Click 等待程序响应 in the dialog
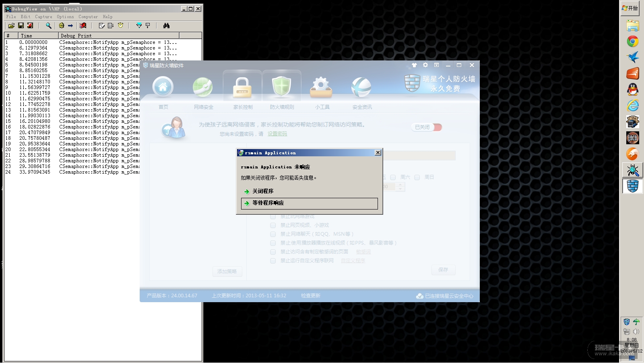Screen dimensions: 644x363 pyautogui.click(x=309, y=203)
